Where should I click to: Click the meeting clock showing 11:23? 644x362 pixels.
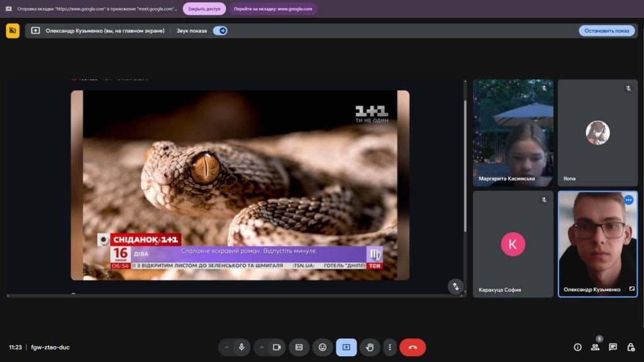tap(15, 347)
